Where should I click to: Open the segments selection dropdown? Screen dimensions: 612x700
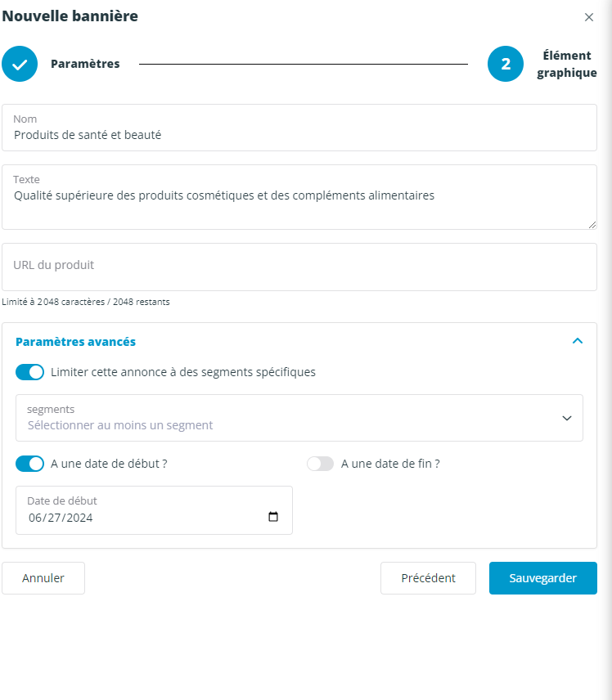[299, 418]
